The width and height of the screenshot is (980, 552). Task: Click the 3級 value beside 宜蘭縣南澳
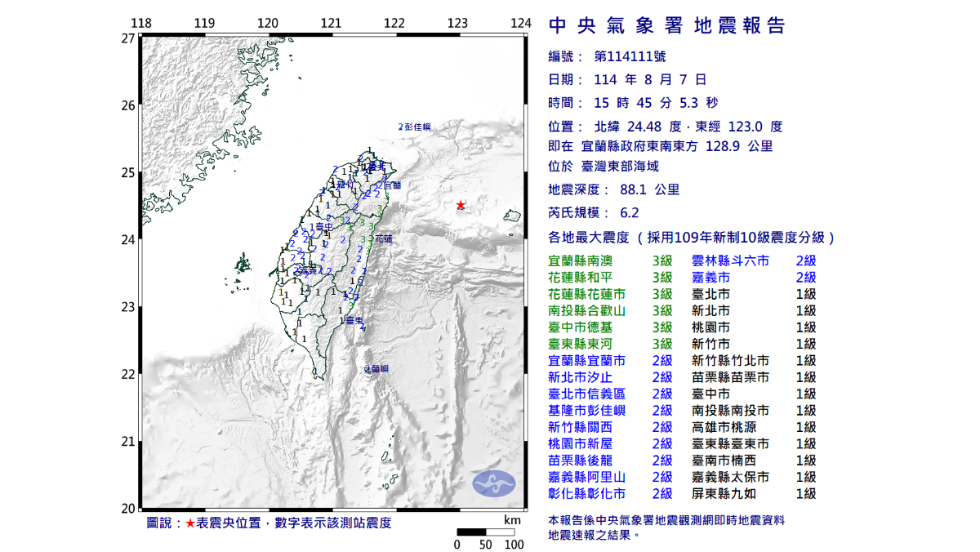click(662, 260)
